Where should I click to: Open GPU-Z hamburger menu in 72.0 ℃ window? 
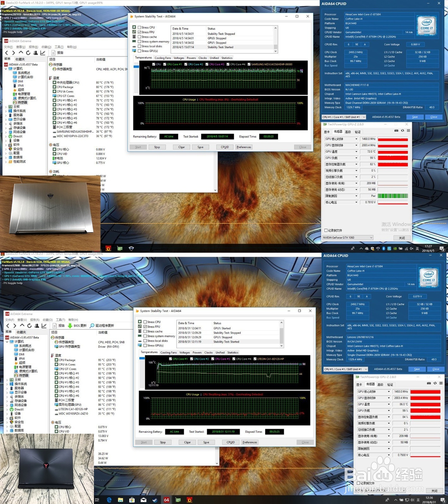(x=408, y=130)
